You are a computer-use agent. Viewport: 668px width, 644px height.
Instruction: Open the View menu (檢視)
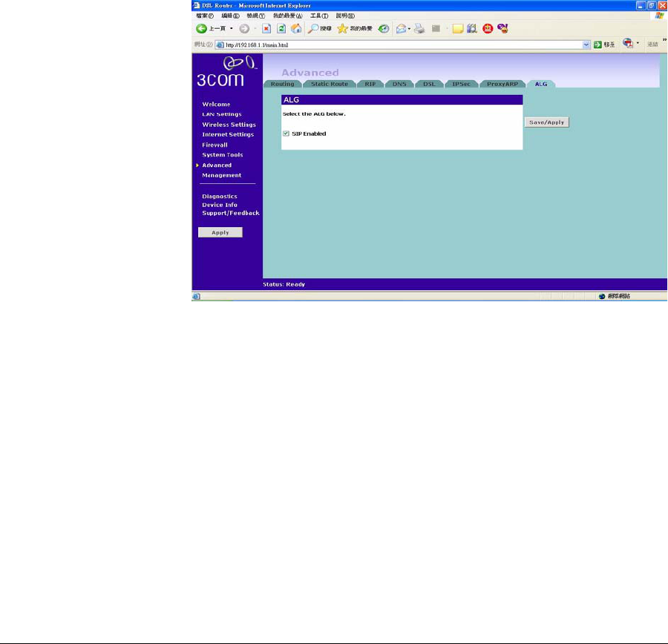[255, 16]
